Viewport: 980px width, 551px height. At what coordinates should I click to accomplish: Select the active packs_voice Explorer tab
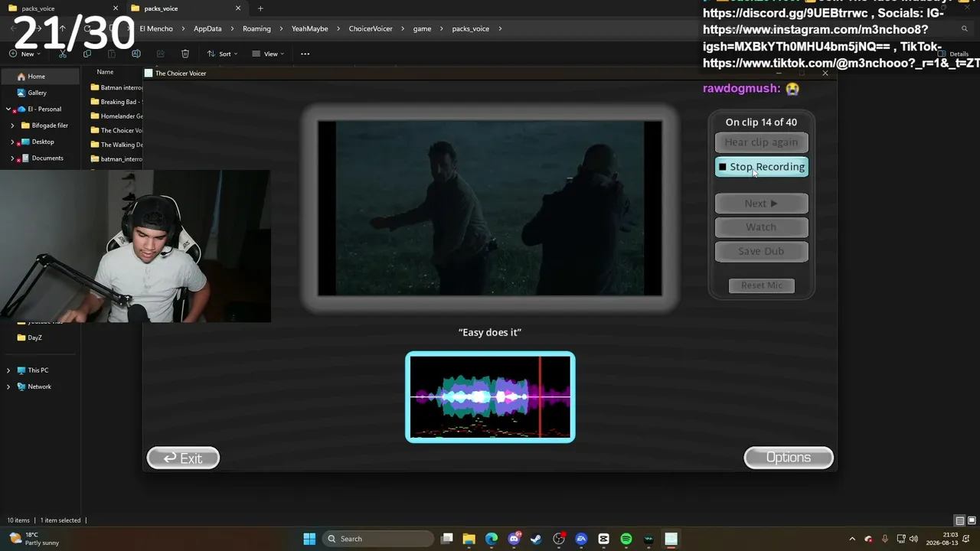186,8
